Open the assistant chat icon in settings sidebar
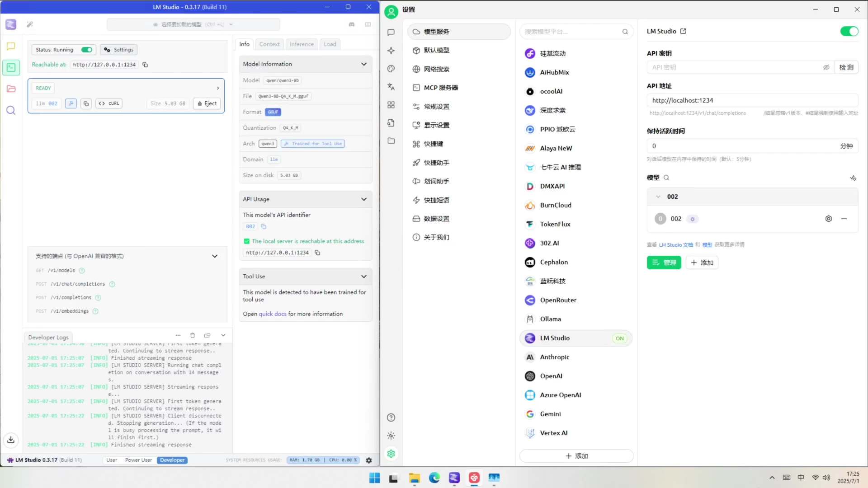Screen dimensions: 868x488 391,33
